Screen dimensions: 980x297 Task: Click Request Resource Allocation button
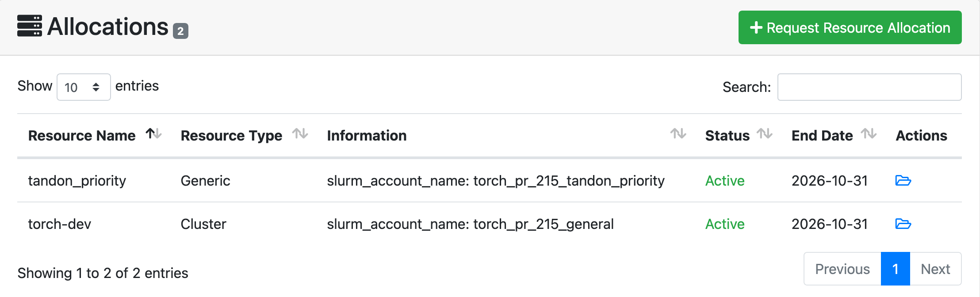[x=850, y=27]
